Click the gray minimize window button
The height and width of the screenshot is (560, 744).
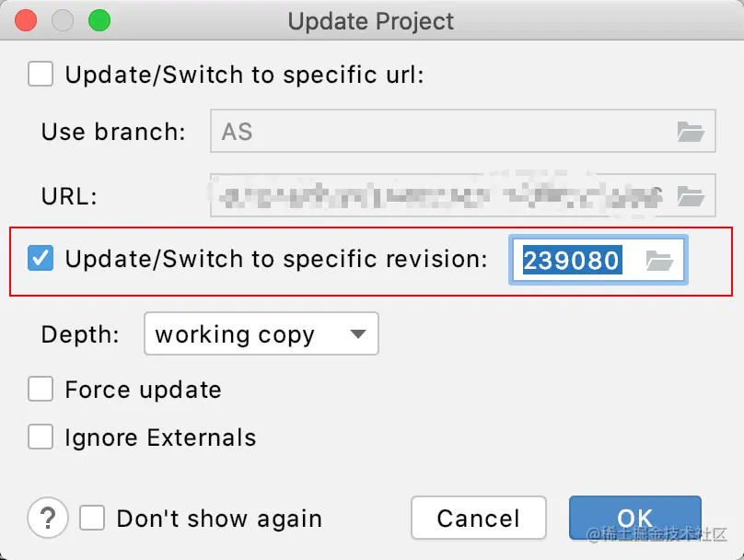(62, 20)
